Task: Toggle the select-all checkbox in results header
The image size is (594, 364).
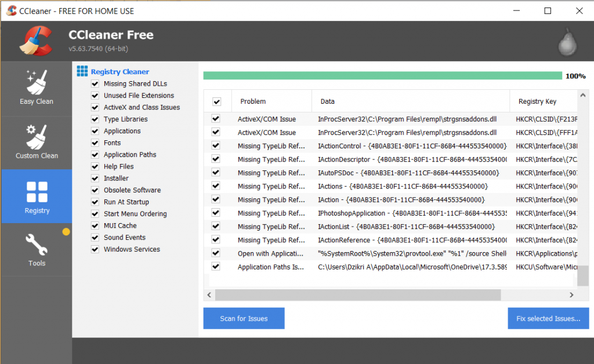Action: coord(216,100)
